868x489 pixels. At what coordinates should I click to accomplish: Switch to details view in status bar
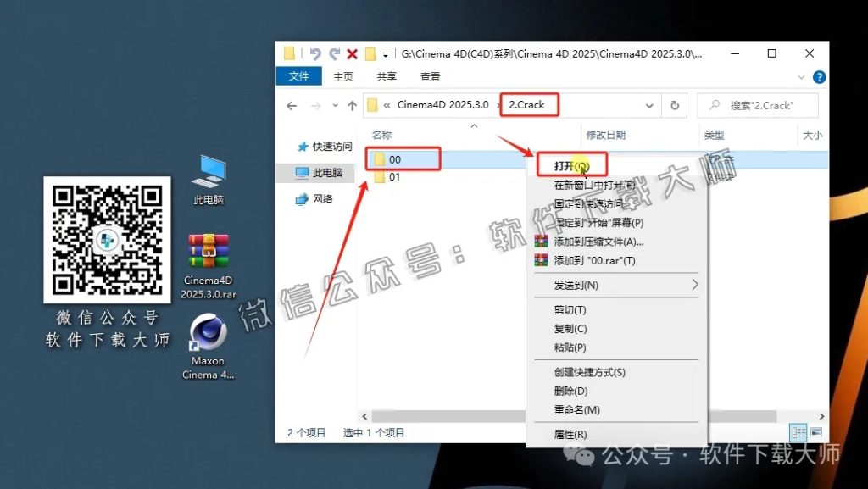[x=798, y=432]
